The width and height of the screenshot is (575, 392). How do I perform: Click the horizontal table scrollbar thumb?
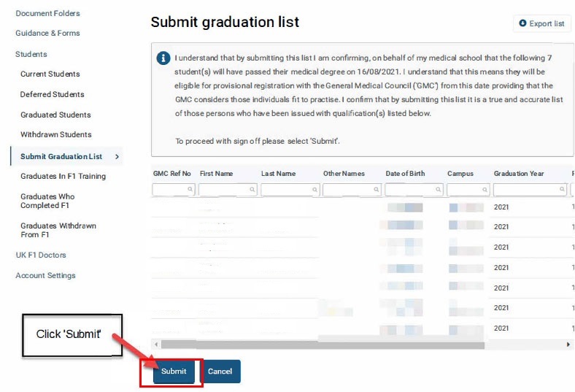[x=323, y=345]
